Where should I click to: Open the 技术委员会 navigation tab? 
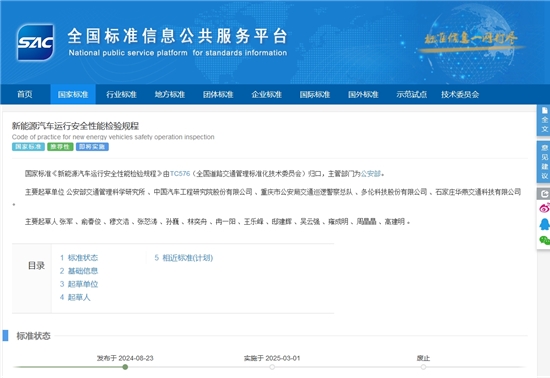(460, 94)
